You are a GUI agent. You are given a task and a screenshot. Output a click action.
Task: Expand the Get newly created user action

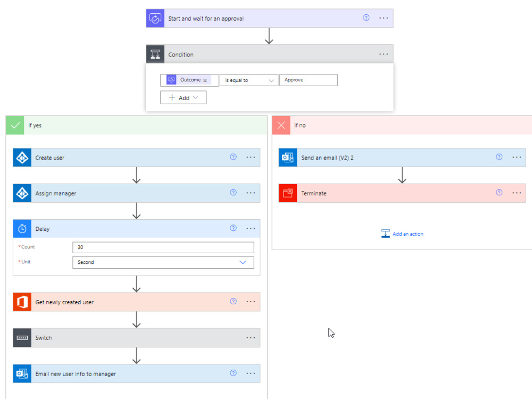click(136, 302)
